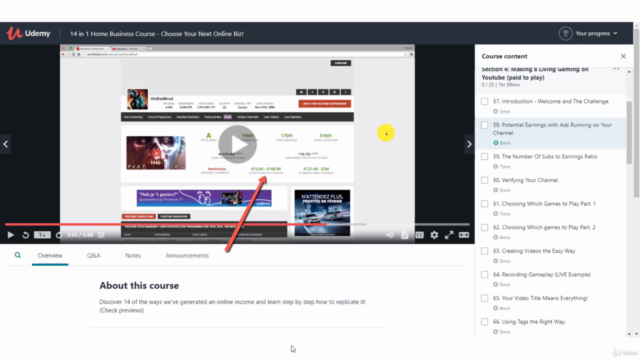Screen dimensions: 640x360
Task: Check lecture 59 Subs to Earnings checkbox
Action: point(484,156)
